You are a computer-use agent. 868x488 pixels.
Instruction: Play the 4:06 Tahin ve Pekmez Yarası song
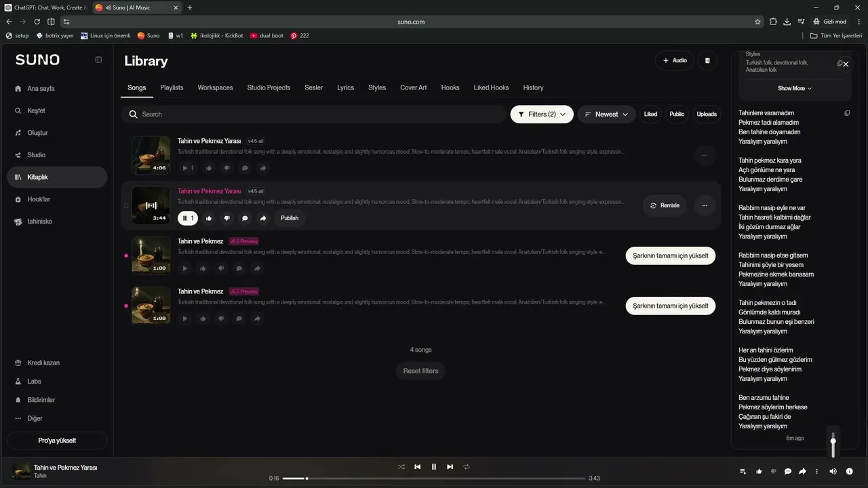[188, 168]
